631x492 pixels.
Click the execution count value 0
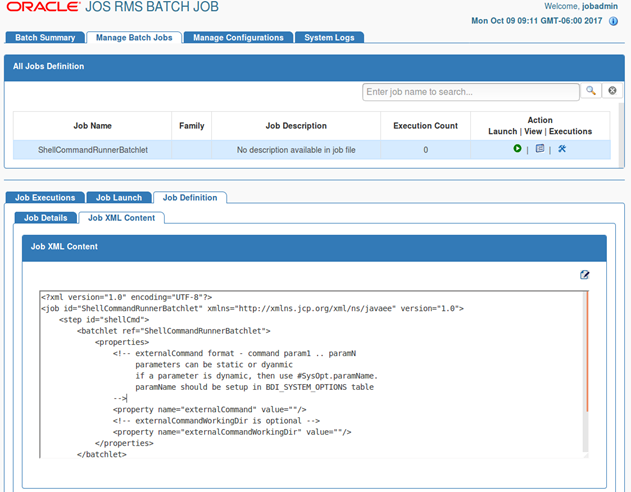click(425, 150)
